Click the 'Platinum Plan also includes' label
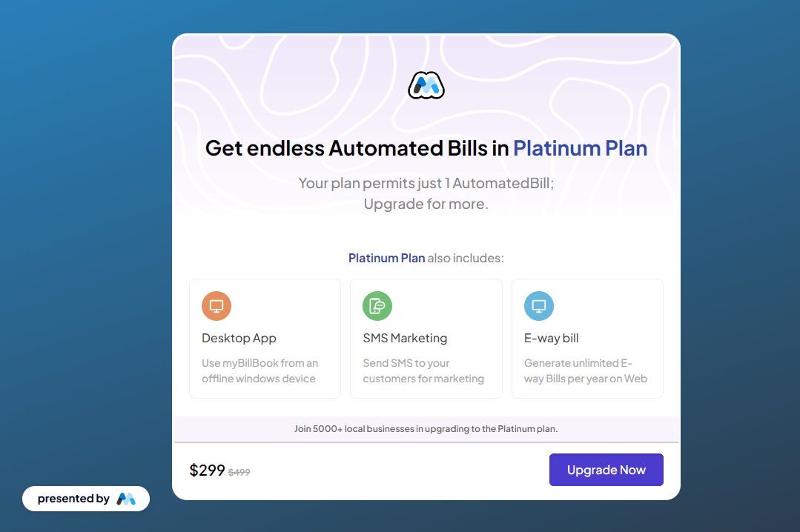800x532 pixels. tap(426, 258)
